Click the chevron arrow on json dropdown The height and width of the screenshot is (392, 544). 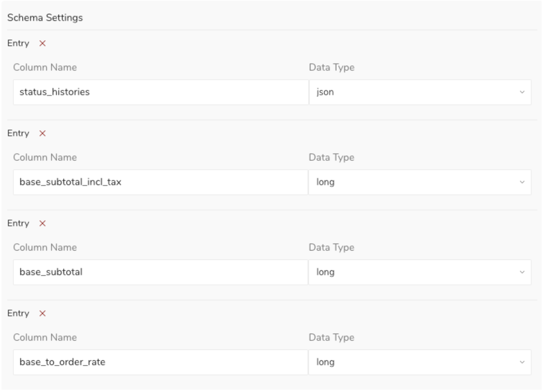click(x=522, y=92)
